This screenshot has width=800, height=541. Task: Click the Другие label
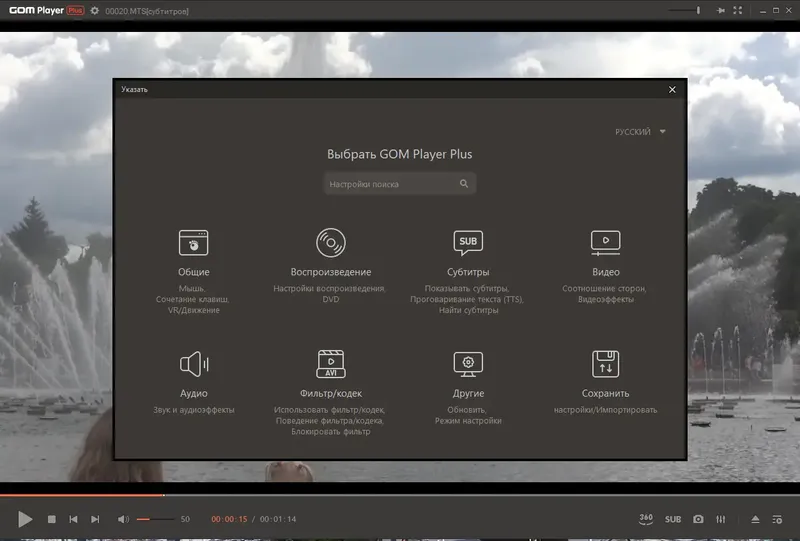point(468,394)
